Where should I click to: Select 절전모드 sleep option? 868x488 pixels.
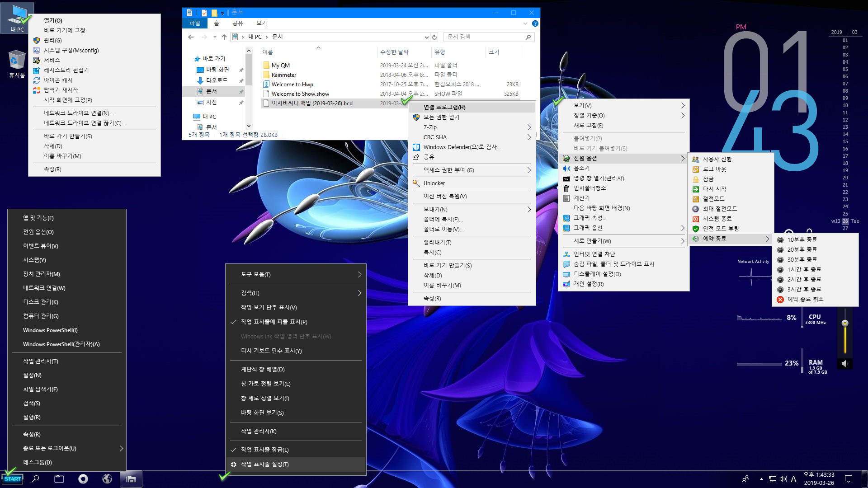click(x=731, y=199)
